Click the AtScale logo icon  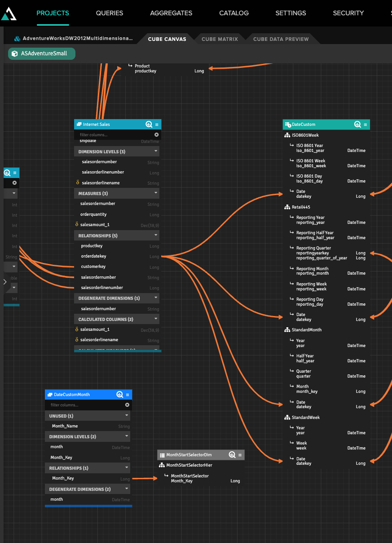9,13
